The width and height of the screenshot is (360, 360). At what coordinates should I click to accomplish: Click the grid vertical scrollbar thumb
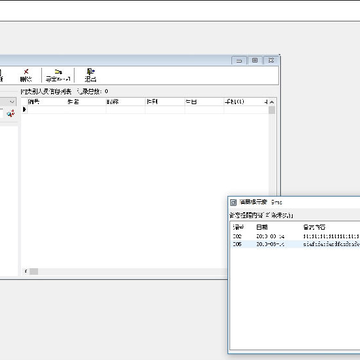272,110
